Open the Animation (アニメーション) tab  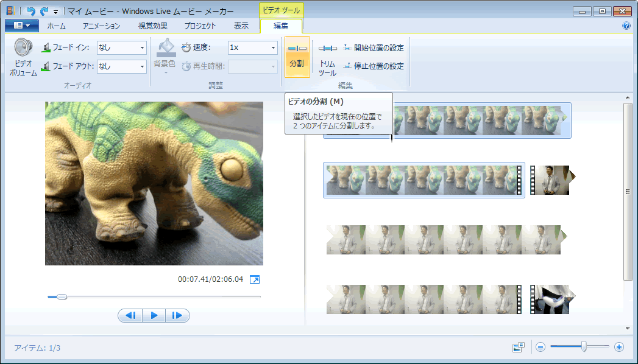coord(101,26)
